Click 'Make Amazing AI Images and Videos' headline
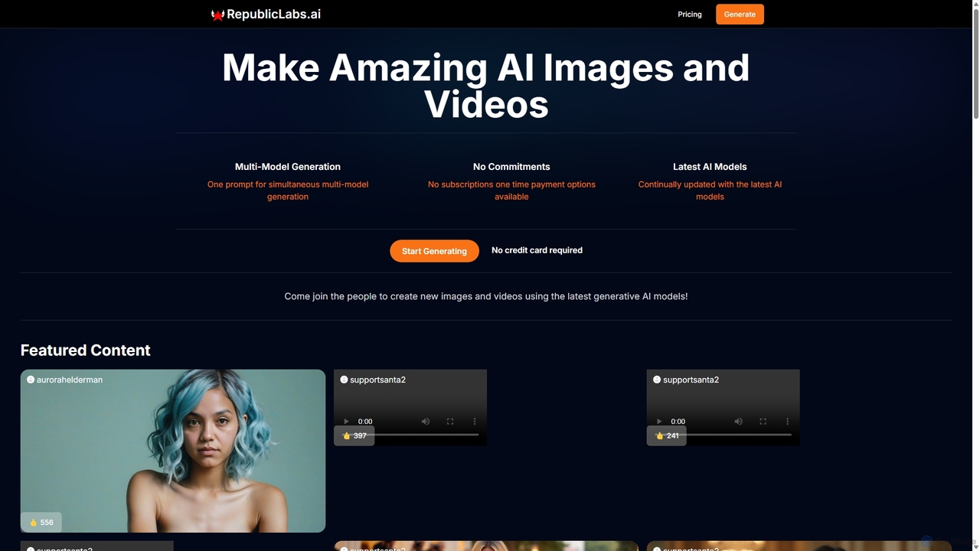 pos(486,86)
